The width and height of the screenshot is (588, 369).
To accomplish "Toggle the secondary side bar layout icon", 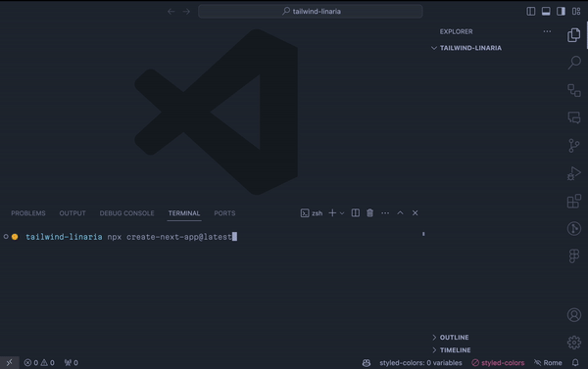I will click(x=561, y=11).
